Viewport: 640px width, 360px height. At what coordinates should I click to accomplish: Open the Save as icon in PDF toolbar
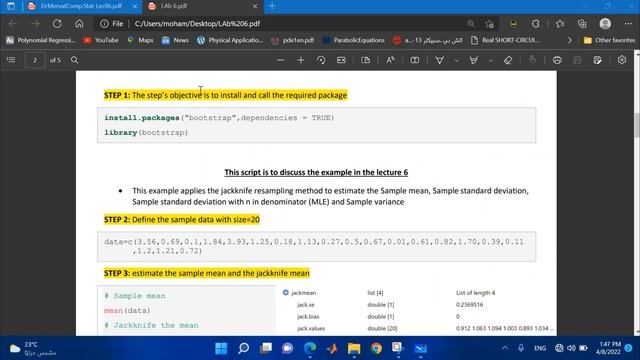[x=598, y=60]
